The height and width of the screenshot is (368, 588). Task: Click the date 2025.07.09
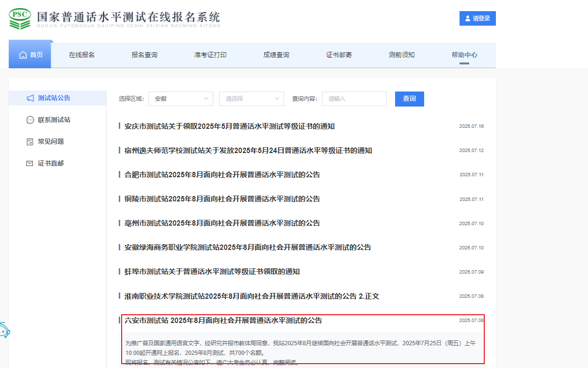pos(472,272)
